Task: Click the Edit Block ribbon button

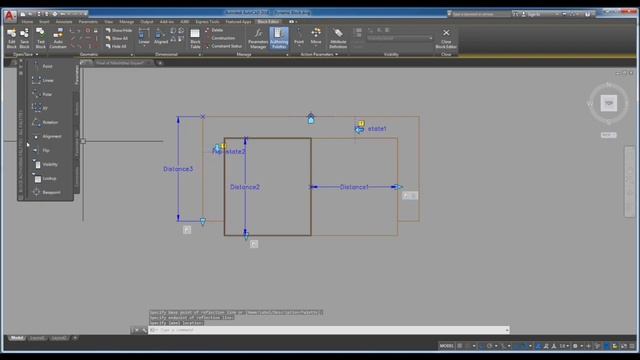Action: [x=11, y=38]
